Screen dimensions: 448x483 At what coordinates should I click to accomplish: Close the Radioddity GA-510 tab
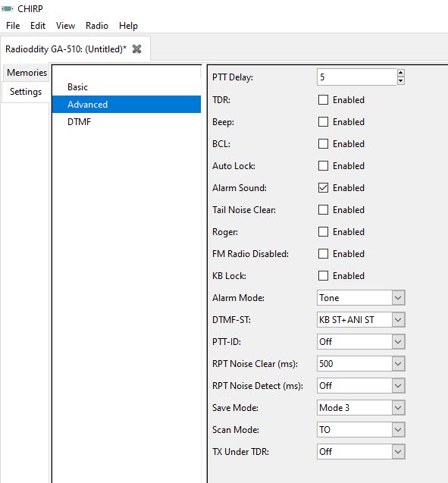[136, 49]
